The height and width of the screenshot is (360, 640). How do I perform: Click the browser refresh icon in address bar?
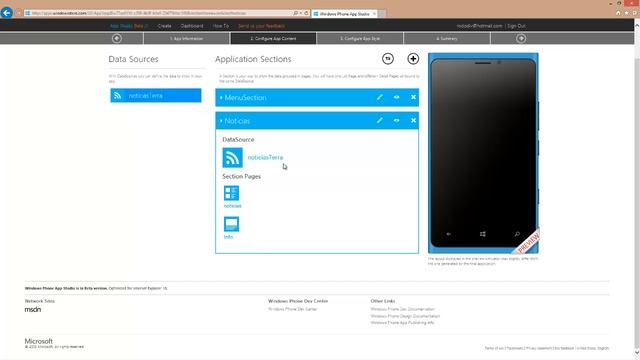click(306, 13)
